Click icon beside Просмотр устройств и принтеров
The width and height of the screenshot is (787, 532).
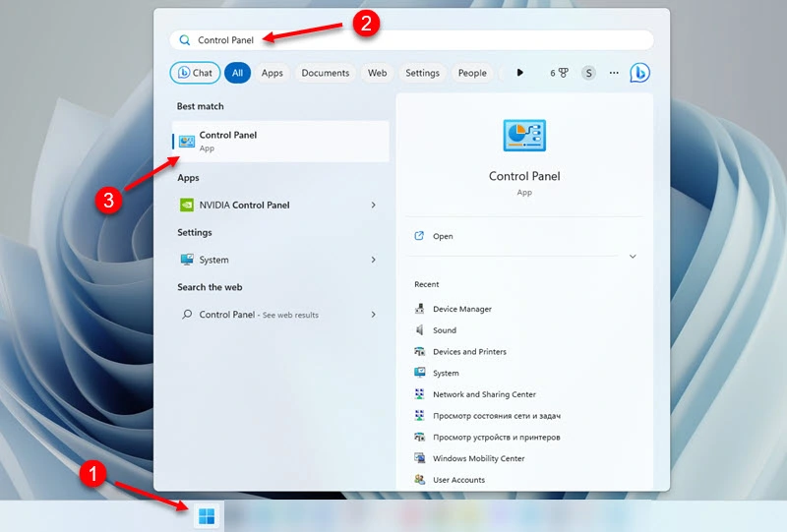[420, 437]
